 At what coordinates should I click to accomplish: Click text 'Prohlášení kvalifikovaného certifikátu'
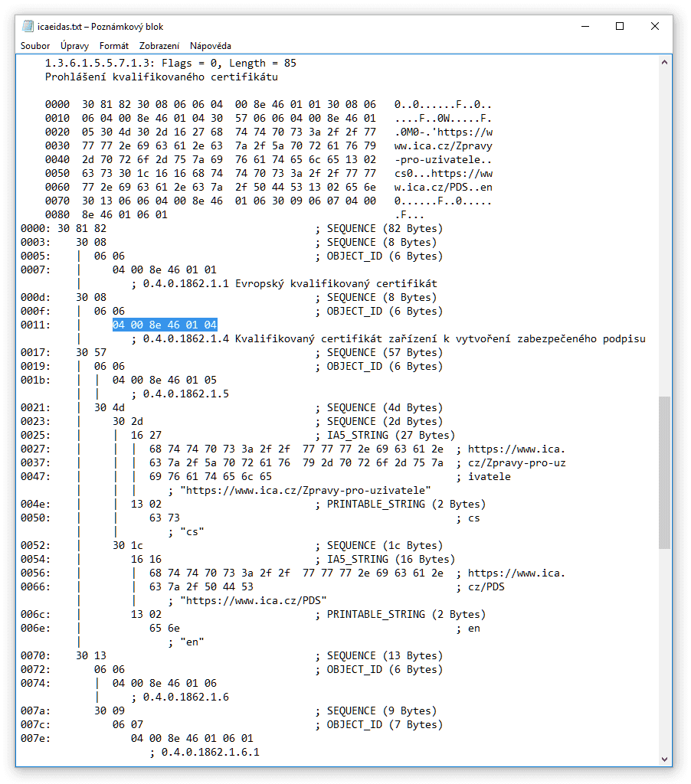pyautogui.click(x=161, y=77)
